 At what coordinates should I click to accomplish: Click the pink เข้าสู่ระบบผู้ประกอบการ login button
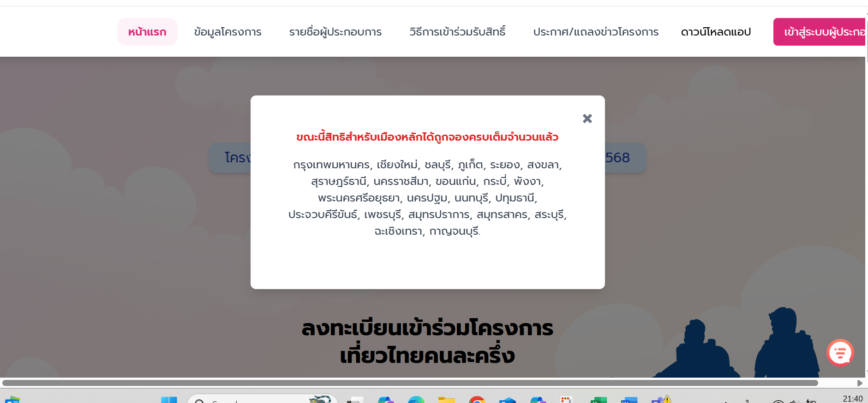tap(820, 32)
